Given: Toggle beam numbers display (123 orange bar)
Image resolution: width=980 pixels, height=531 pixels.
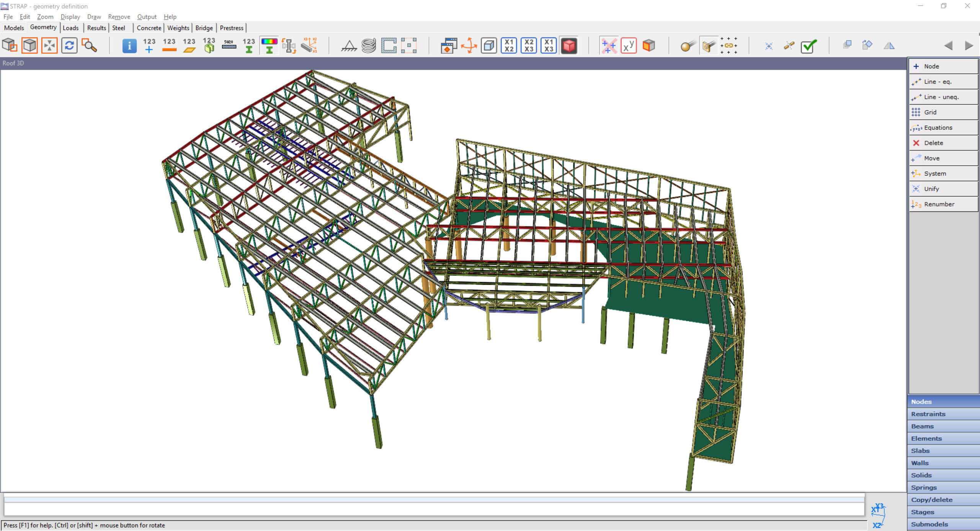Looking at the screenshot, I should [169, 46].
